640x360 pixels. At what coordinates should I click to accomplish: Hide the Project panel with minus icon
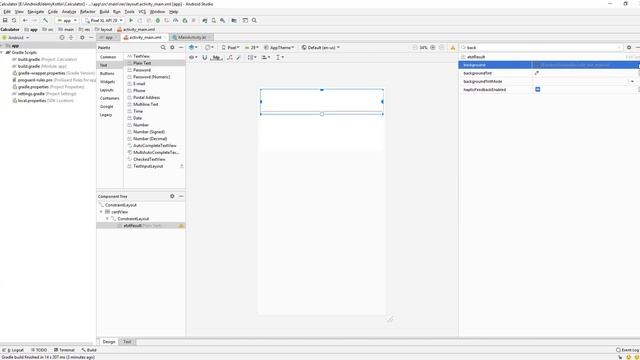pyautogui.click(x=91, y=37)
